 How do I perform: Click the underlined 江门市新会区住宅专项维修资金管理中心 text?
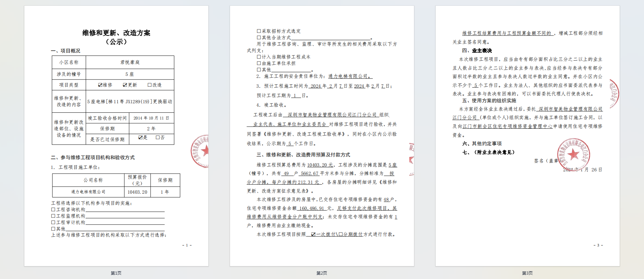pyautogui.click(x=507, y=126)
